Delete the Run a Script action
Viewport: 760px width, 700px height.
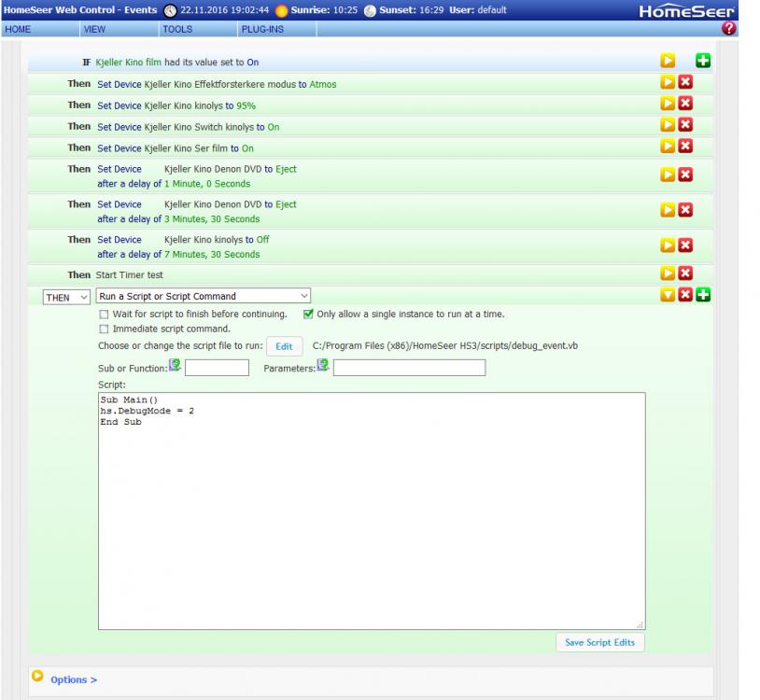pos(685,295)
